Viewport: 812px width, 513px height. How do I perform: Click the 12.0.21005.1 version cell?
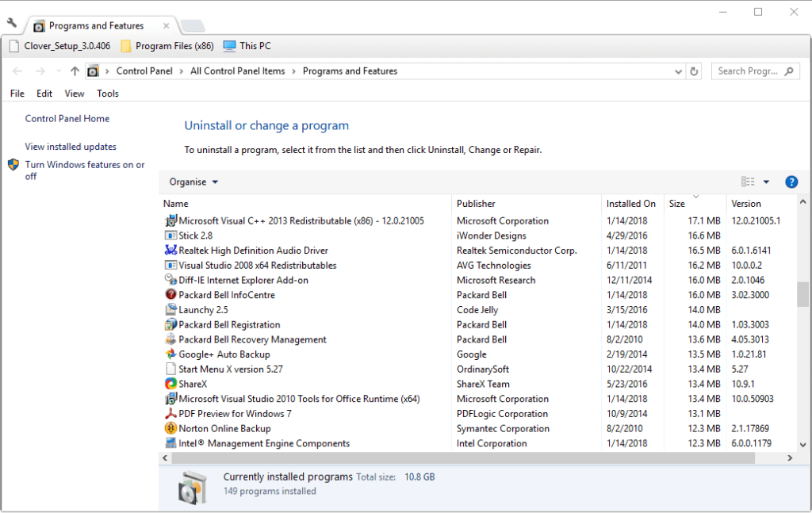tap(756, 220)
